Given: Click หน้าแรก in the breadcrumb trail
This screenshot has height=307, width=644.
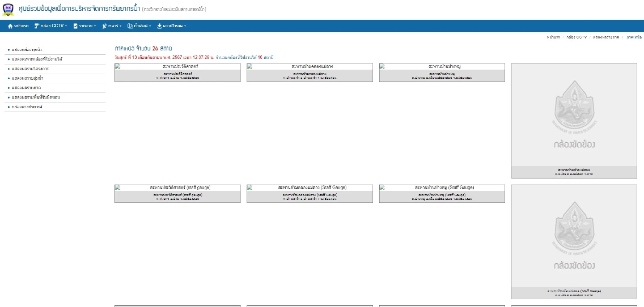Looking at the screenshot, I should (x=553, y=37).
